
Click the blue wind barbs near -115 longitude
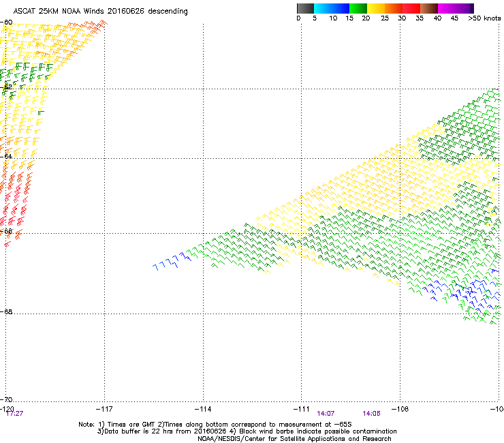[172, 261]
